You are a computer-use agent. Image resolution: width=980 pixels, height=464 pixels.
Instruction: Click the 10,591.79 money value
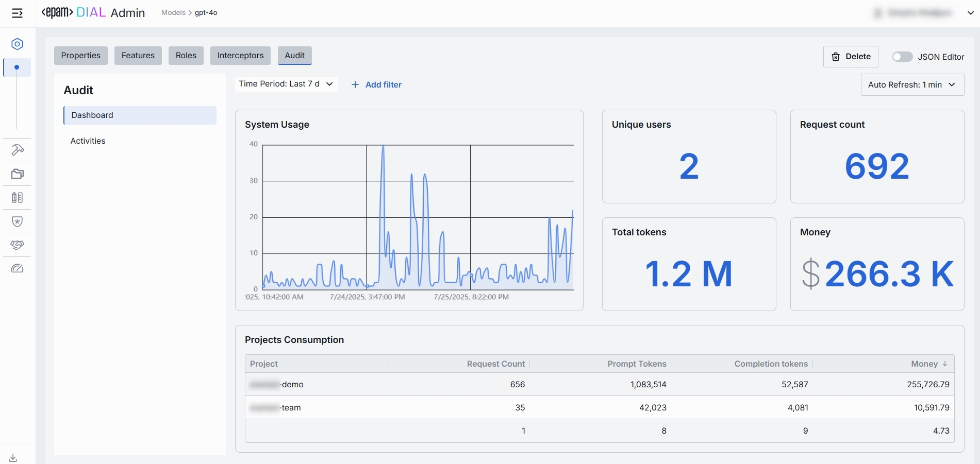pos(932,408)
